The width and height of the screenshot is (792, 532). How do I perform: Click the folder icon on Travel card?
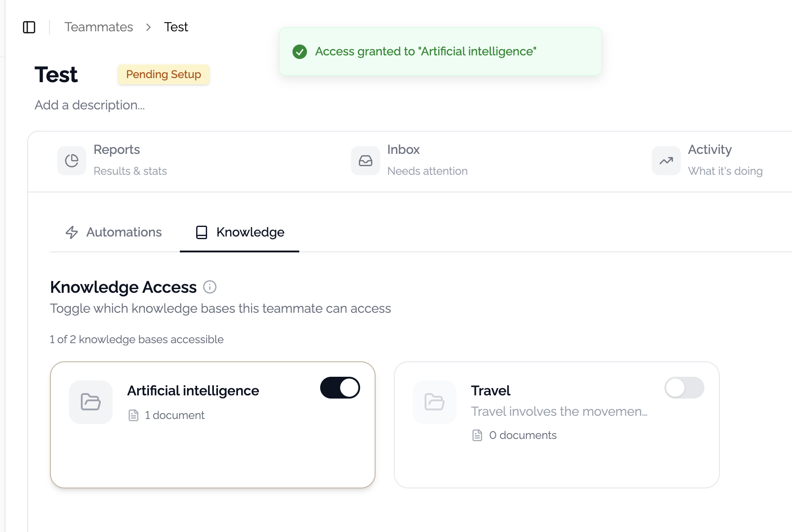point(434,402)
